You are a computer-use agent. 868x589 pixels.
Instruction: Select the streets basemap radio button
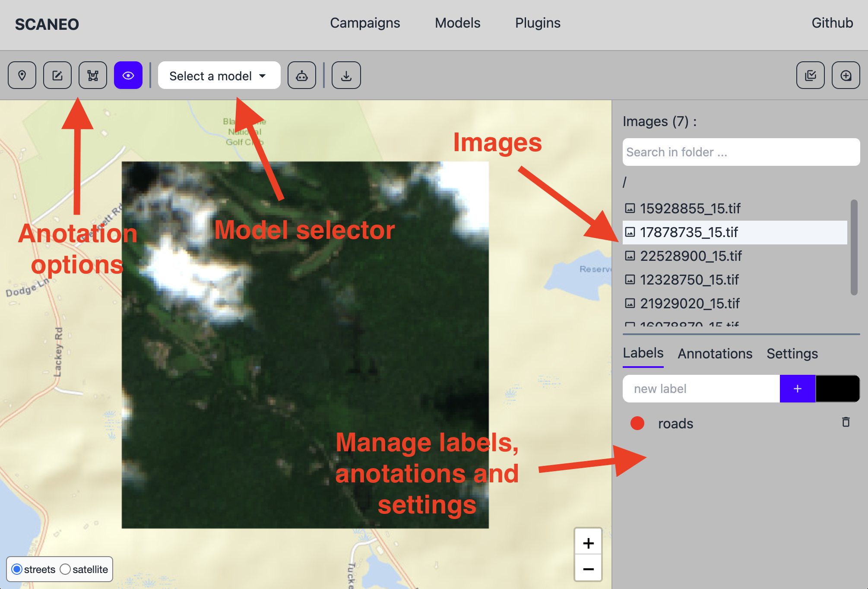[x=17, y=569]
